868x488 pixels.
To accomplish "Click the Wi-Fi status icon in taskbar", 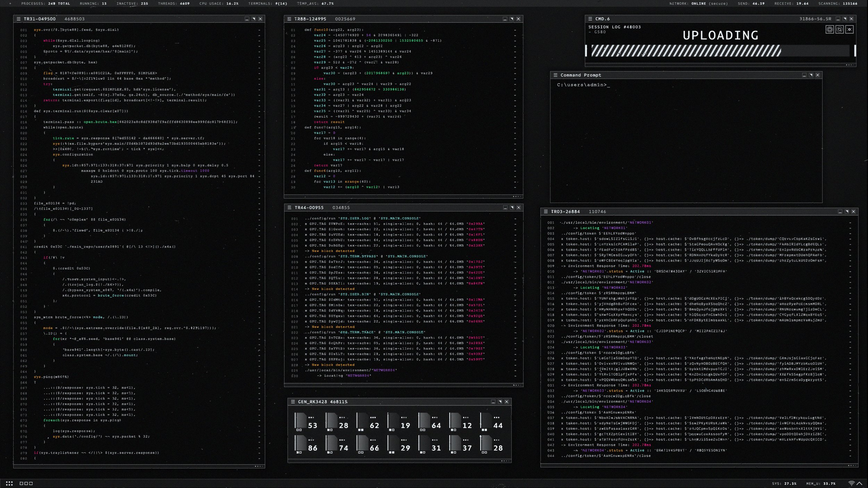I will coord(851,483).
